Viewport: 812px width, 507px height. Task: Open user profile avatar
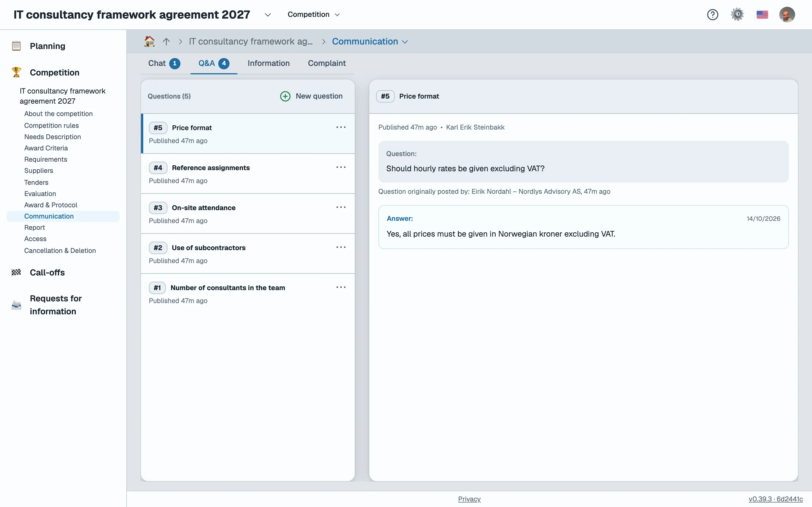[x=787, y=14]
